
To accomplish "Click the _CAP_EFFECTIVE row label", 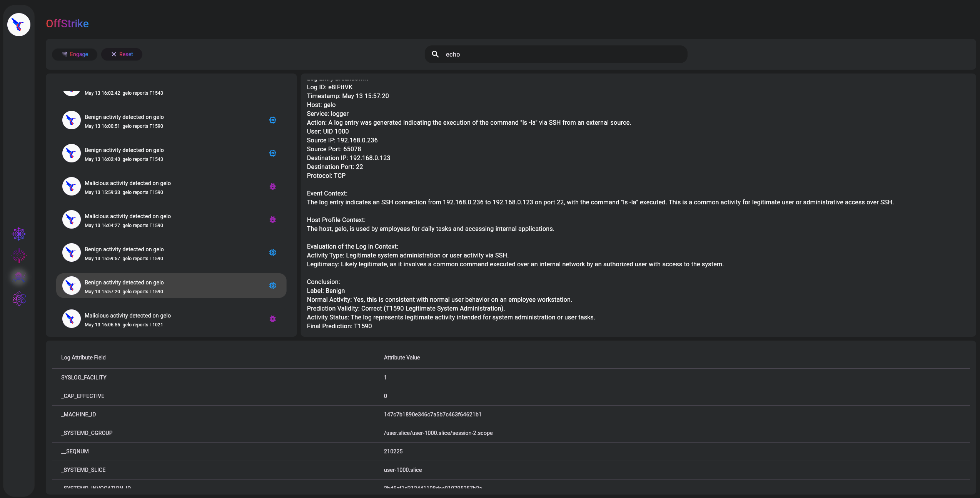I will (x=83, y=396).
